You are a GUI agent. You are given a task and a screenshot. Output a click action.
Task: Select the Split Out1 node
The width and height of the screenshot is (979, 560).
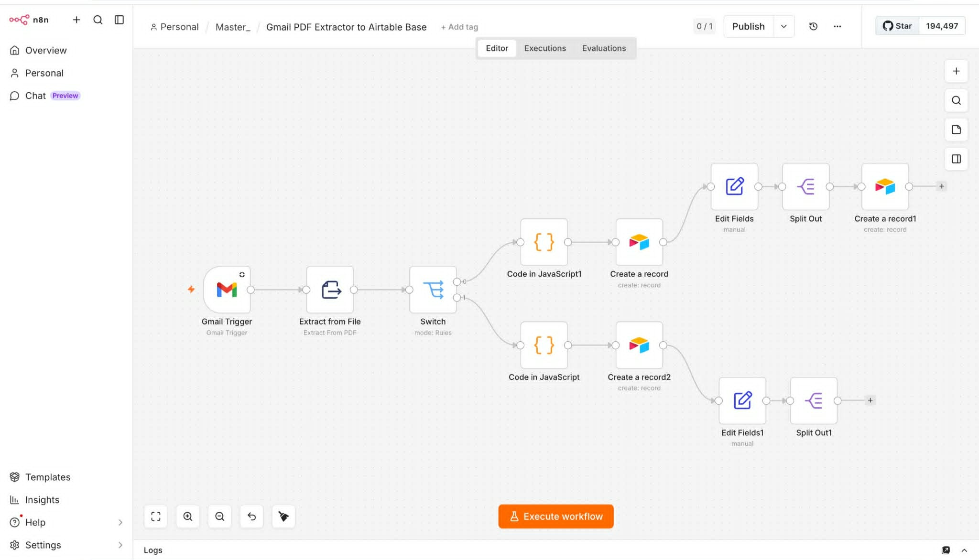[814, 400]
